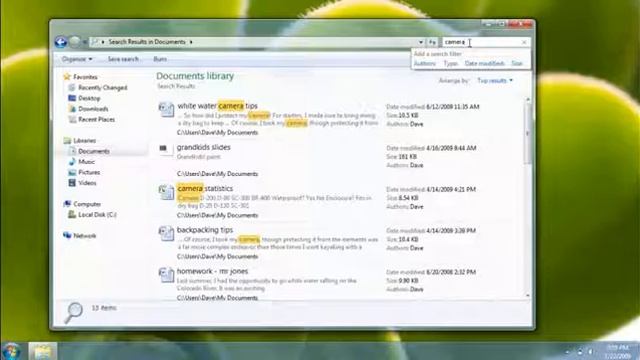
Task: Click the Burn toolbar button
Action: pos(160,59)
